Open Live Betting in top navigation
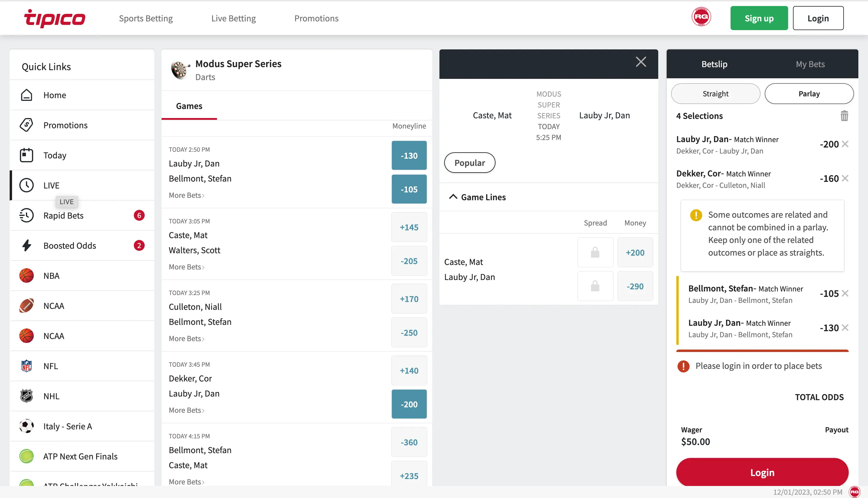Viewport: 868px width, 498px height. click(234, 18)
